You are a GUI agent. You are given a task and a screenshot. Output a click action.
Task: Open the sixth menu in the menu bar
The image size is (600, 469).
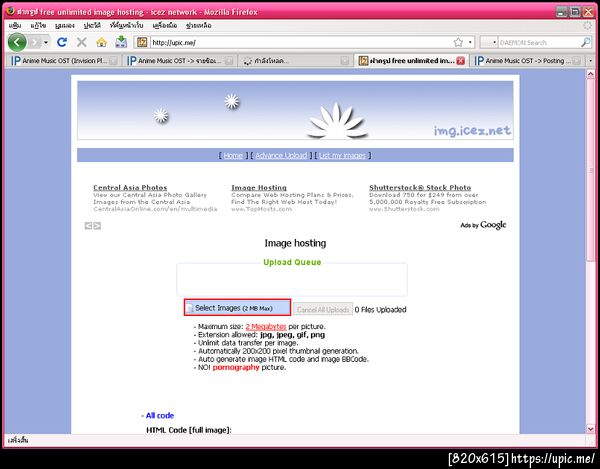click(165, 26)
